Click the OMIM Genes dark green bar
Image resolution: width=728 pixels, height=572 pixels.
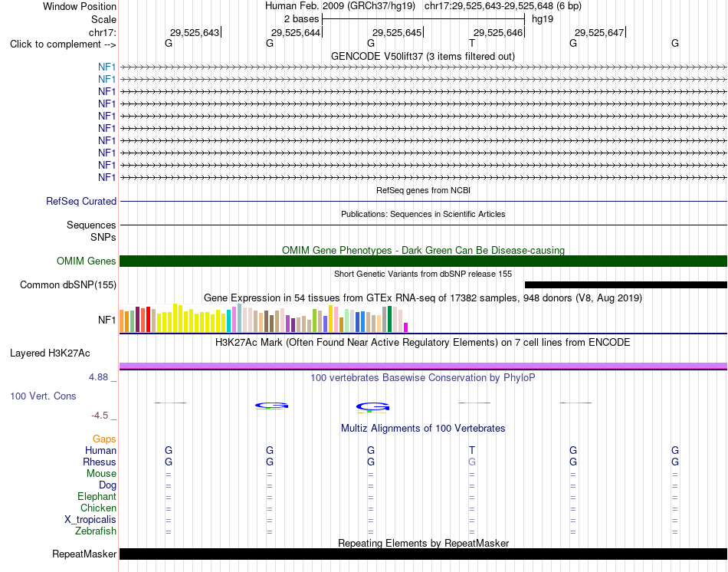point(424,261)
